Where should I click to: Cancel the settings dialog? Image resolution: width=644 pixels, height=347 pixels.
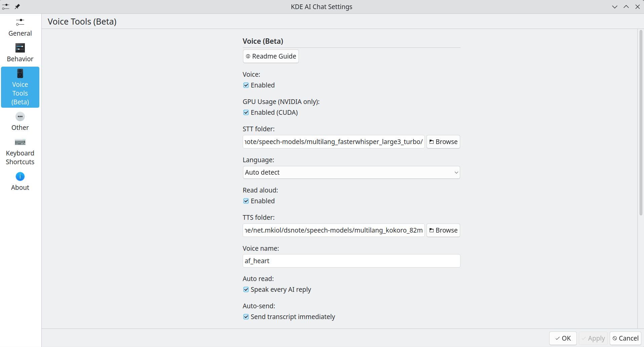[625, 338]
